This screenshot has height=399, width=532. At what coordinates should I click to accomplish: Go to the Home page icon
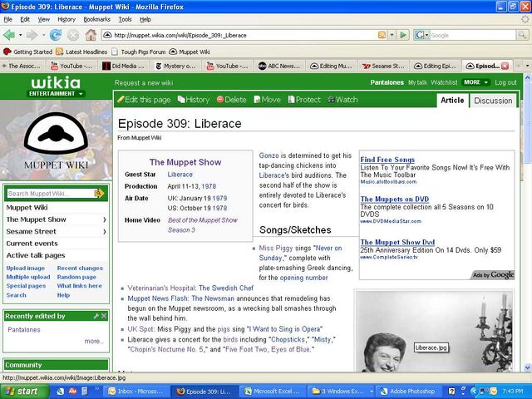pos(91,35)
